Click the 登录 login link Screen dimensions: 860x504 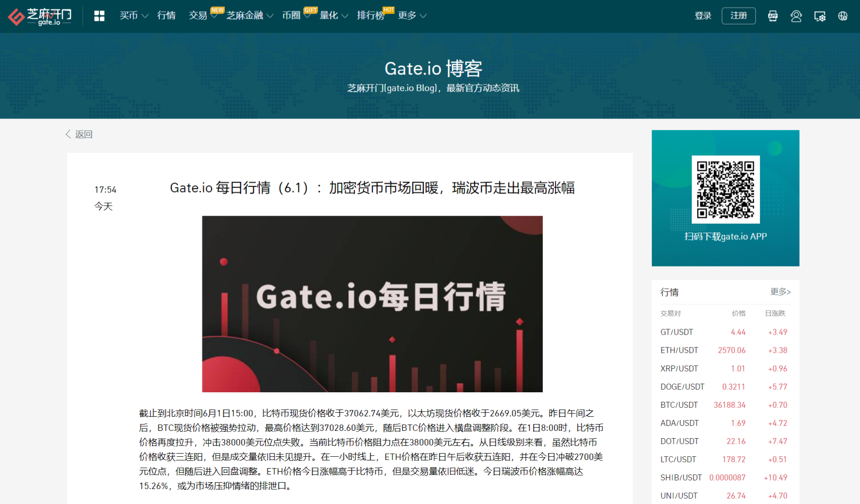(703, 16)
